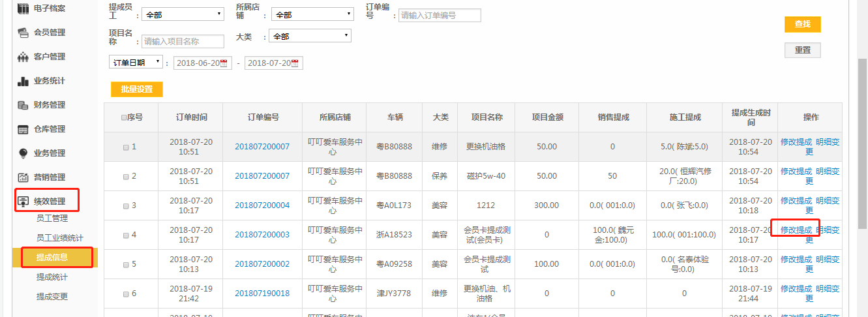This screenshot has height=317, width=868.
Task: Click the 请输入订单编号 input field
Action: tap(440, 16)
